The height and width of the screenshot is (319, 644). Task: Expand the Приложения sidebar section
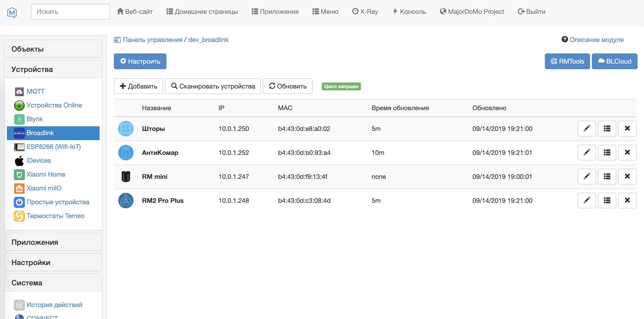(x=53, y=242)
